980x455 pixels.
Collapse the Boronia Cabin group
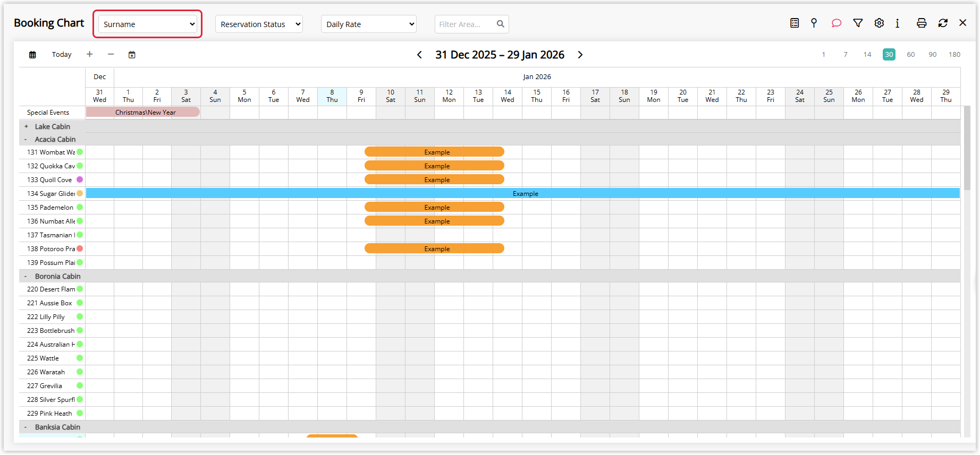point(26,276)
